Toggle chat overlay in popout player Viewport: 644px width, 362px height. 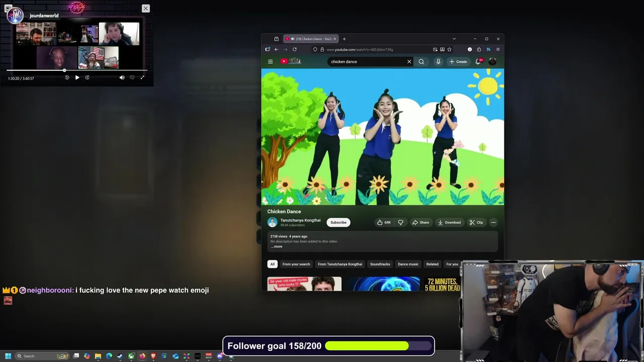tap(132, 77)
